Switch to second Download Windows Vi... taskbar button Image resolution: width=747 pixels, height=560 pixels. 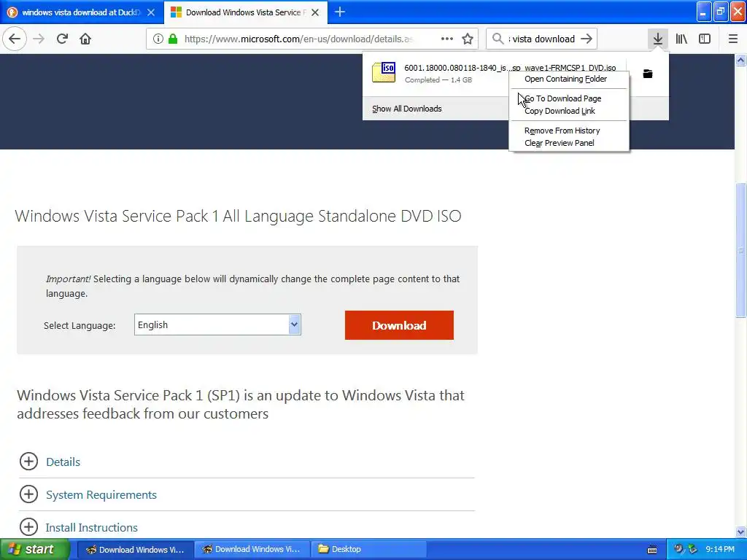coord(252,550)
